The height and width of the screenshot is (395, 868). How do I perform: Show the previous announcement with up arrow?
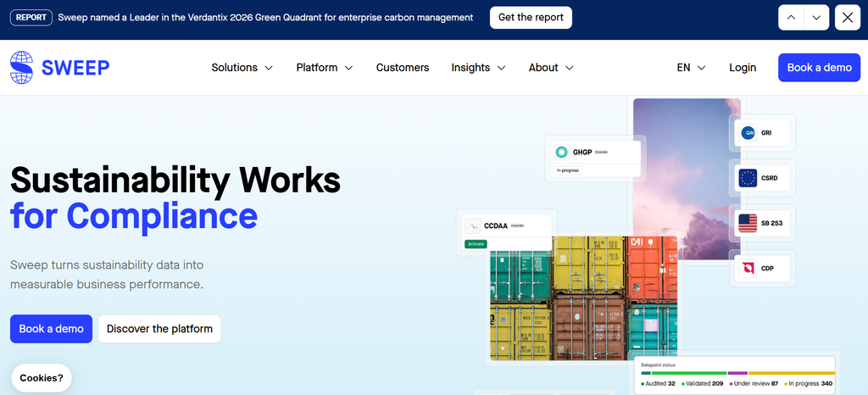click(x=791, y=18)
